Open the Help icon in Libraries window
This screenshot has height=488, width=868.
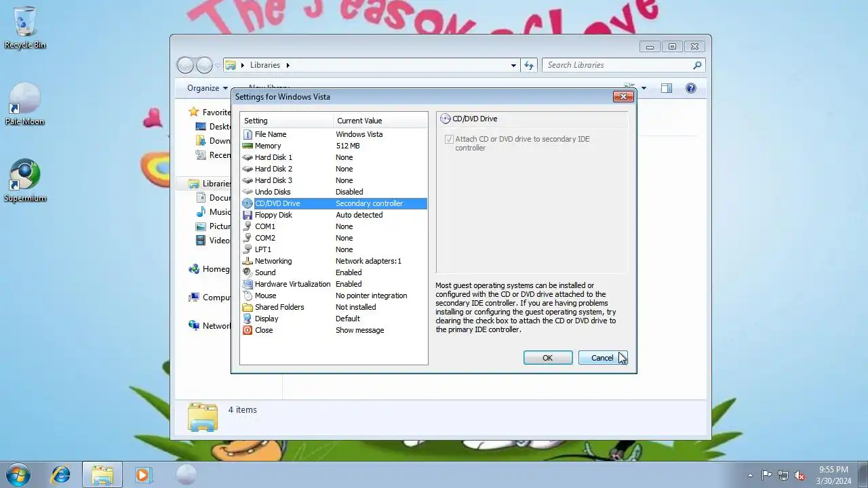[690, 88]
